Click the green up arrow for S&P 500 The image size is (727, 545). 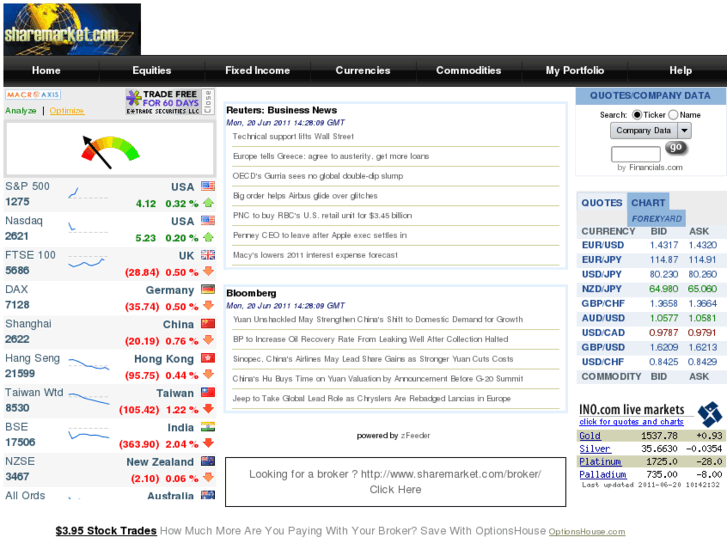[x=208, y=203]
